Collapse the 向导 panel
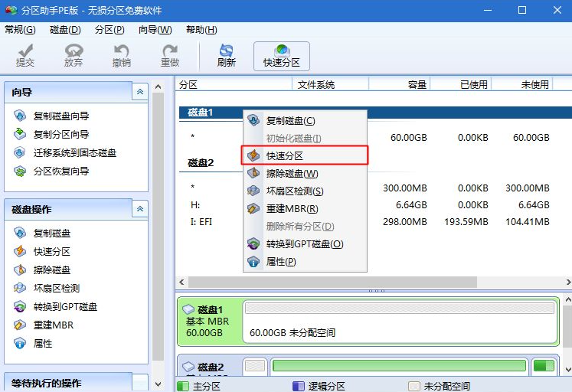The height and width of the screenshot is (392, 572). point(139,92)
